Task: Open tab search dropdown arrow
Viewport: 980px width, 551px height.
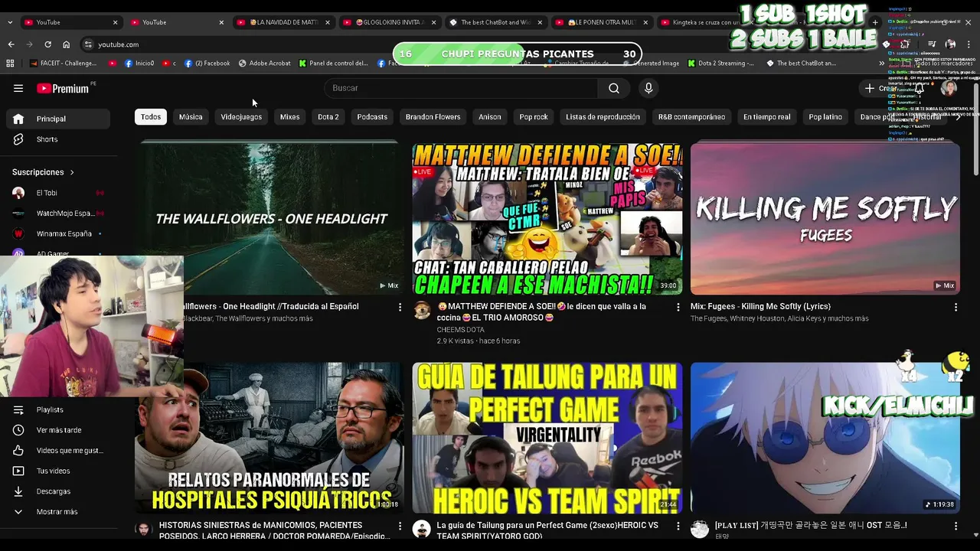Action: coord(9,22)
